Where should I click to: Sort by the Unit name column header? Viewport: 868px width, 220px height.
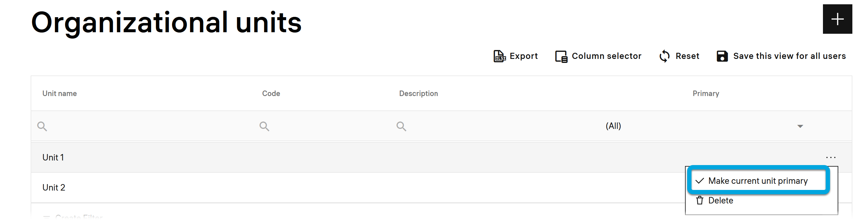[60, 94]
